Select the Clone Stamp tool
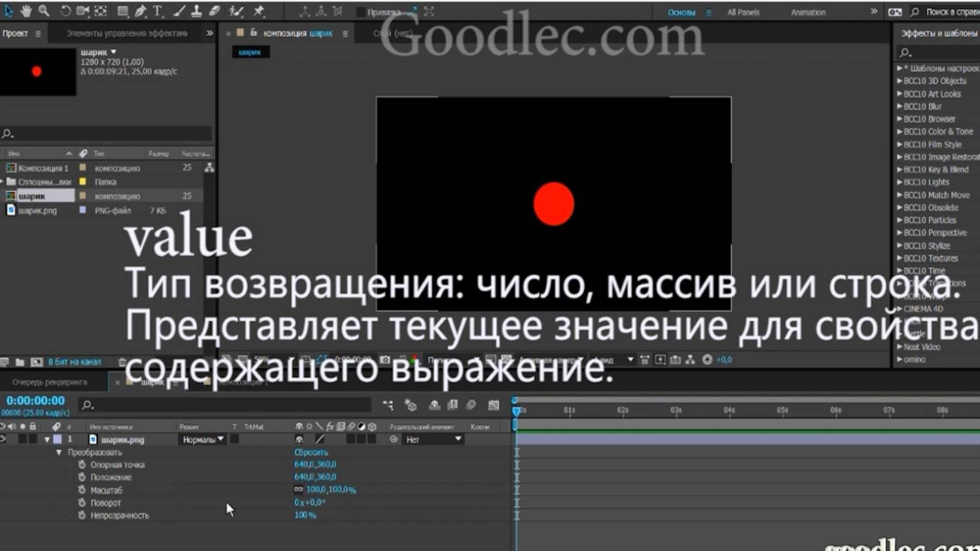The image size is (980, 551). tap(196, 11)
